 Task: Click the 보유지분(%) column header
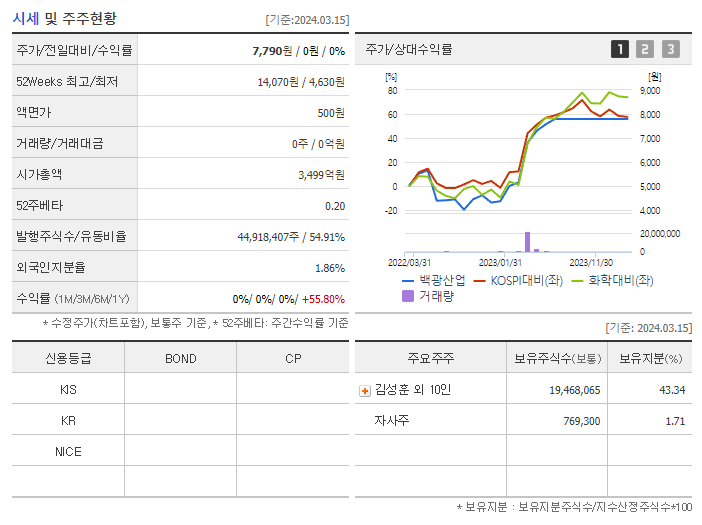651,358
